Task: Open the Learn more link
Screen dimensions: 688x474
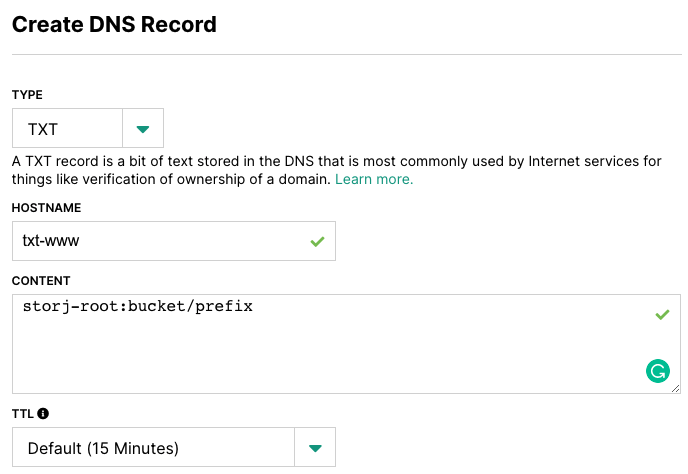Action: [374, 180]
